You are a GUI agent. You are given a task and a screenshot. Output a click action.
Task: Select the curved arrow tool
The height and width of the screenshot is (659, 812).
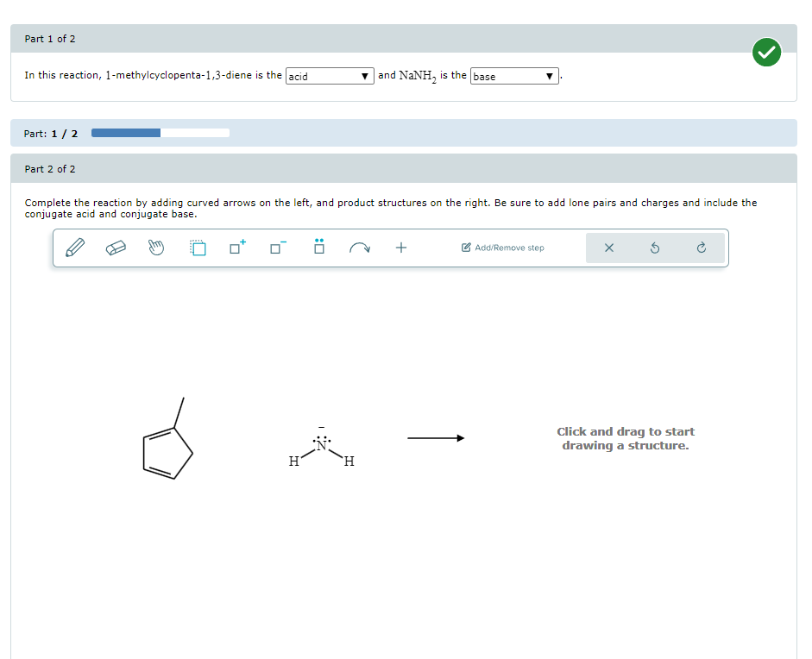pos(359,248)
